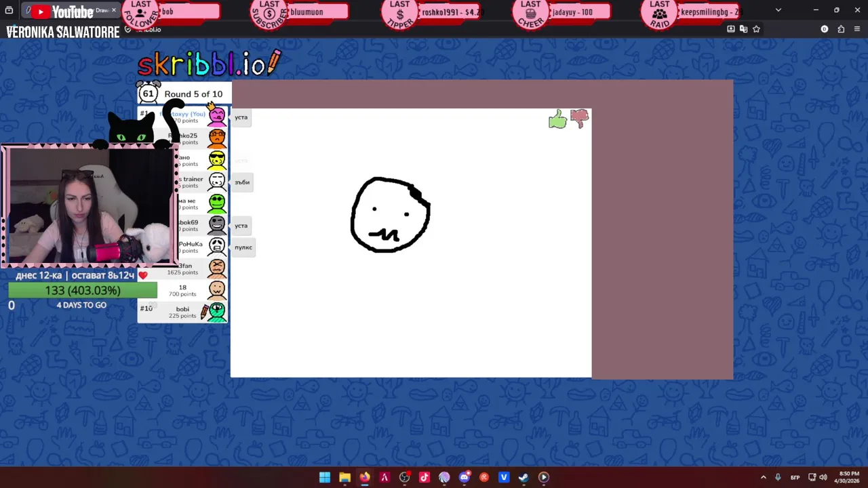Open the Firefox view icon at top-left
868x488 pixels.
coord(9,10)
